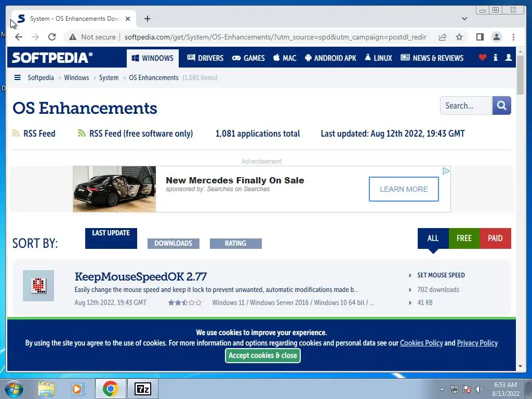Screen dimensions: 532x399
Task: Open RSS Feed (free software only) link
Action: point(141,134)
